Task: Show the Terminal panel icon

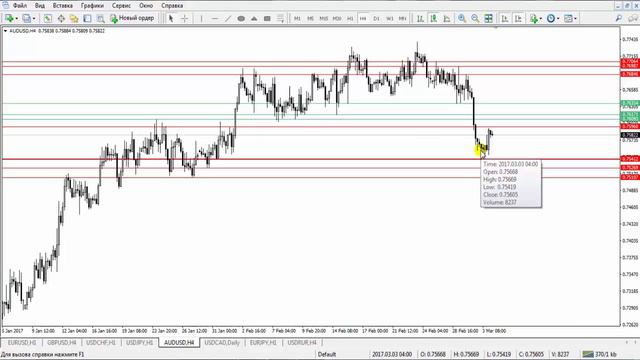Action: 87,18
